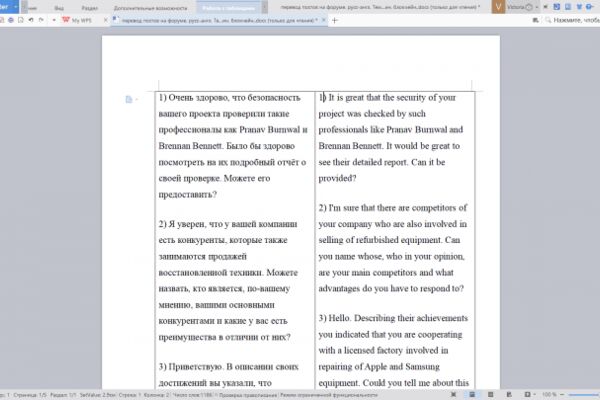Image resolution: width=600 pixels, height=400 pixels.
Task: Click the fullscreen view icon in status bar
Action: [454, 394]
